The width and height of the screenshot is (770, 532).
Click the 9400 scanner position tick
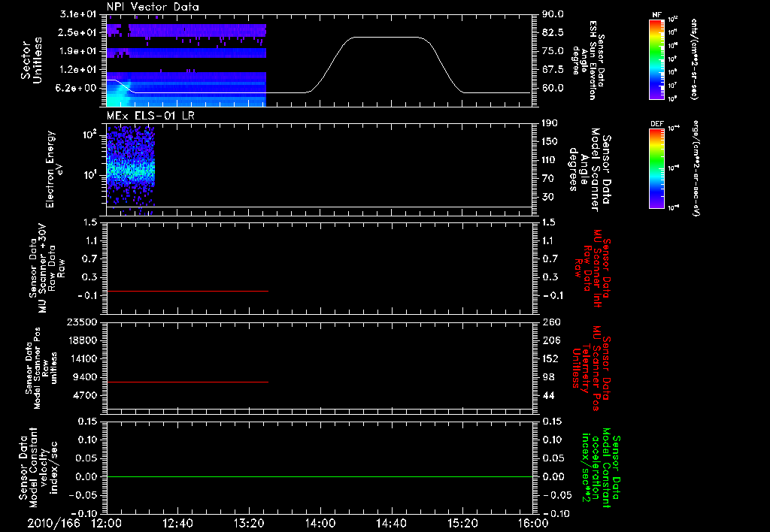point(86,377)
